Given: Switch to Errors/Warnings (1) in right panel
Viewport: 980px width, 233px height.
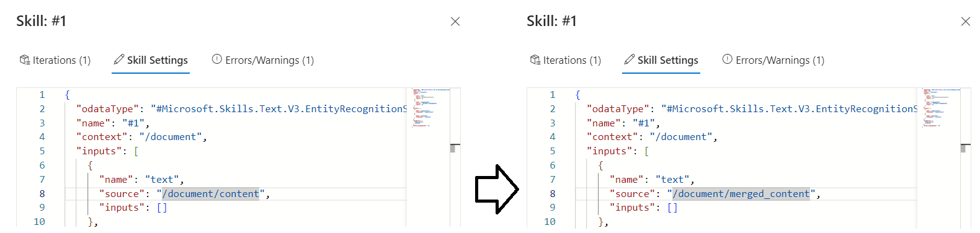Looking at the screenshot, I should coord(773,60).
